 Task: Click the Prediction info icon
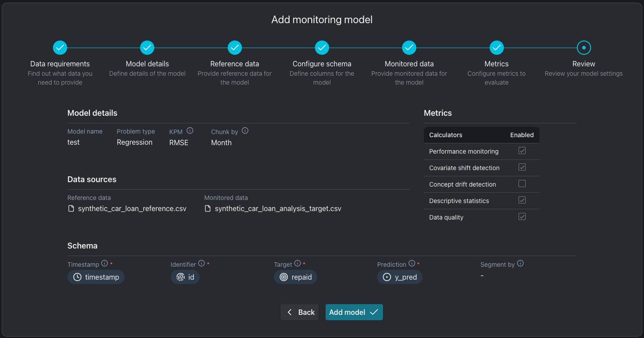point(412,264)
